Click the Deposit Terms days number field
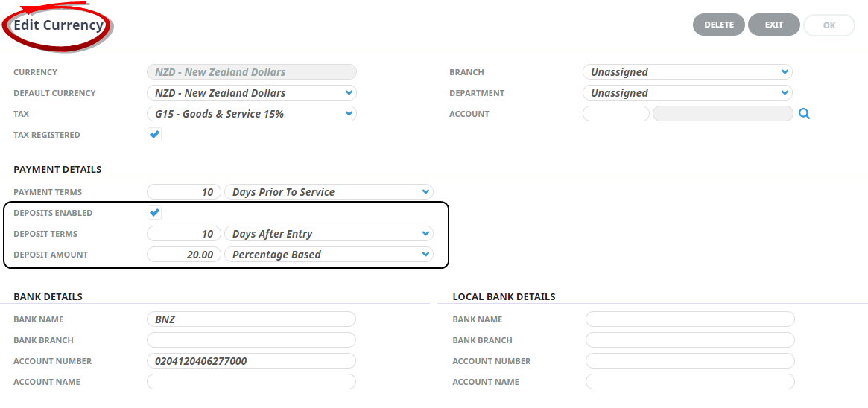 click(x=184, y=234)
